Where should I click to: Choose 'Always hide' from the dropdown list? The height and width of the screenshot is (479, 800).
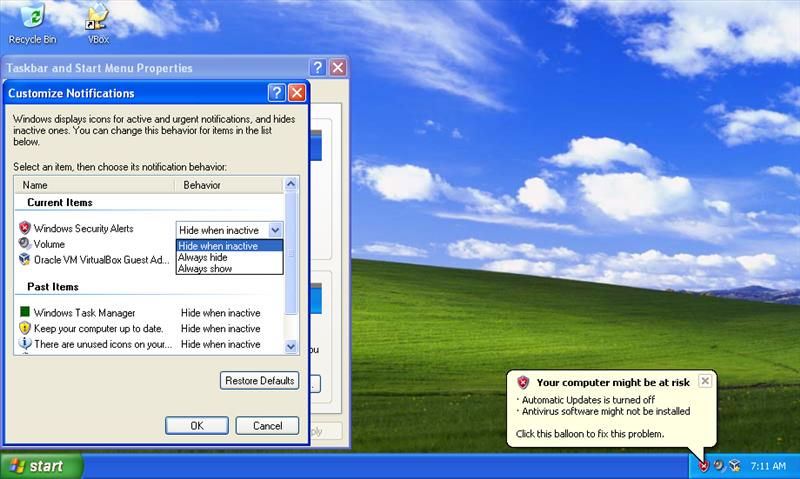pos(230,257)
